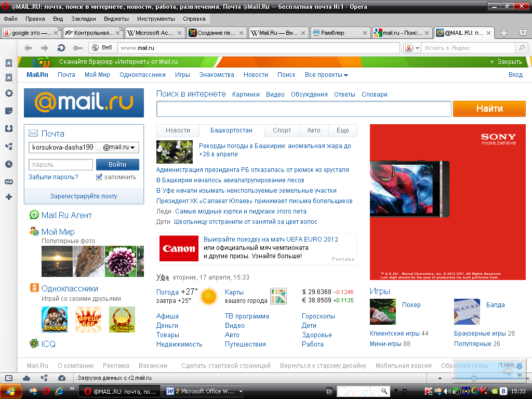Viewport: 532px width, 399px height.
Task: Click the Sony advertisement banner
Action: click(448, 202)
